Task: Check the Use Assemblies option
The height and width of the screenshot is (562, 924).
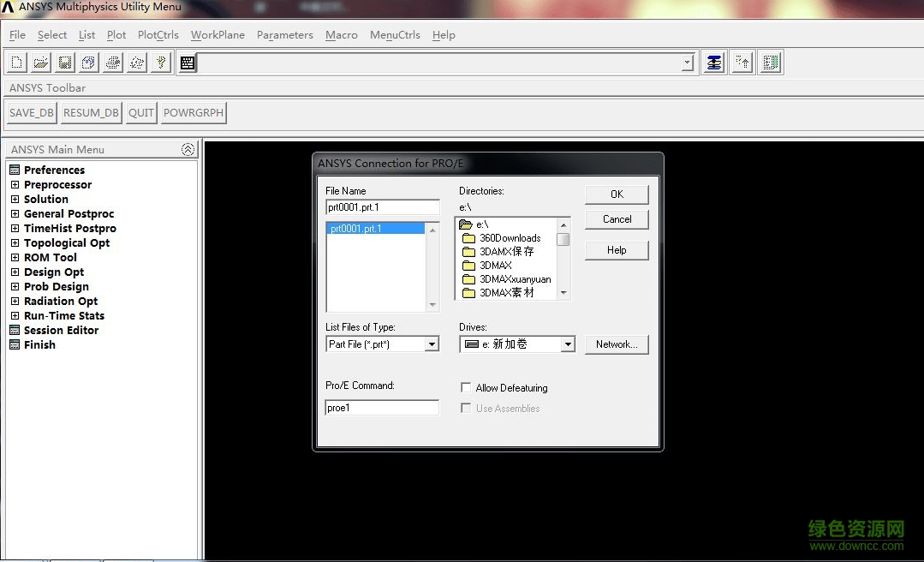Action: [466, 408]
